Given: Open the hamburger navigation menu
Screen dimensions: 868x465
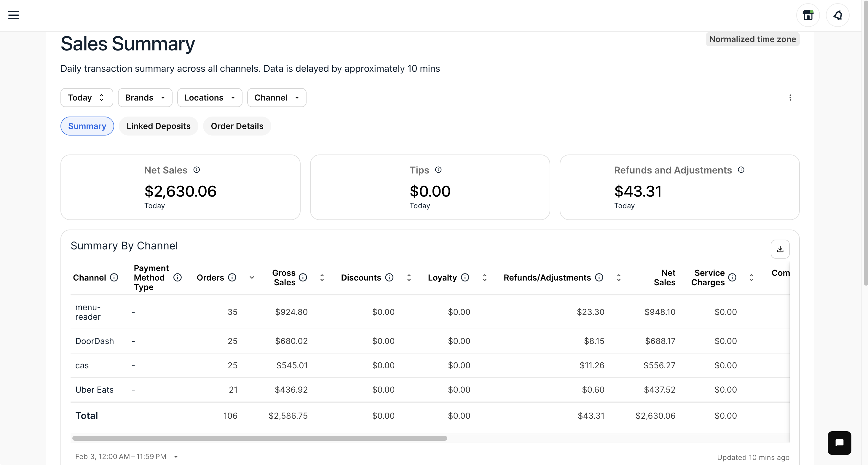Looking at the screenshot, I should pyautogui.click(x=13, y=15).
